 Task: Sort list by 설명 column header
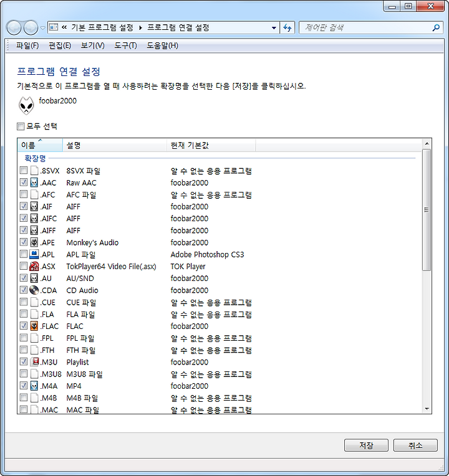coord(115,145)
